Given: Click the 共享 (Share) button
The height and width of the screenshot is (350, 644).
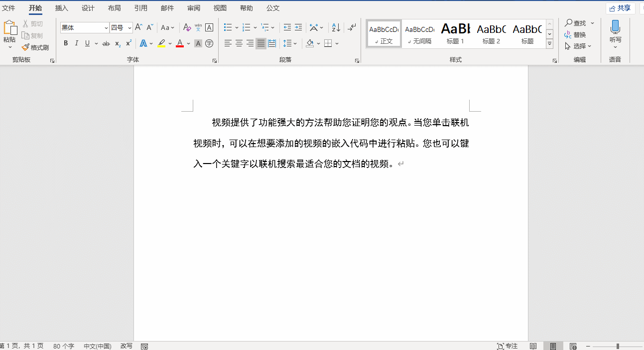Looking at the screenshot, I should tap(620, 8).
